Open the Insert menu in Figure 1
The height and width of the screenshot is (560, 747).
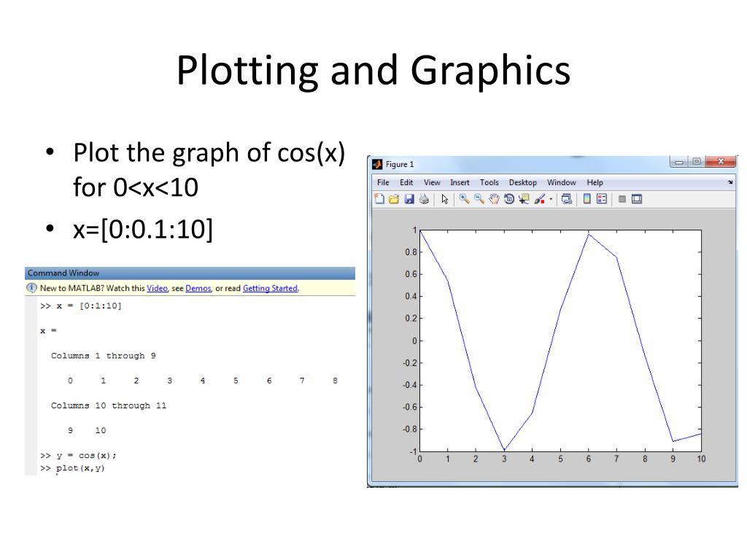click(460, 182)
